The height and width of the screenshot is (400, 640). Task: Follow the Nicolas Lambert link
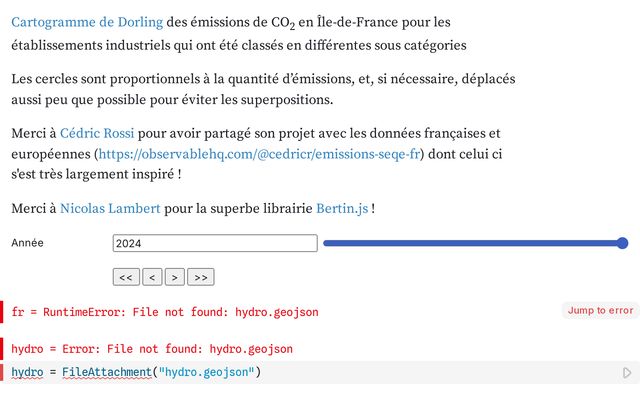coord(109,208)
